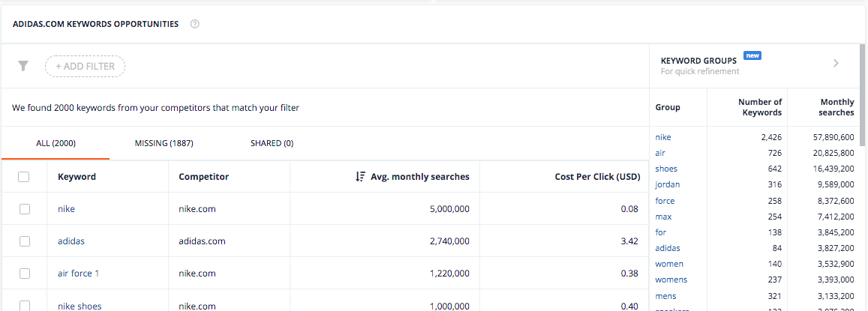Click nike.com in the air force 1 row
Screen dimensions: 868x311
tap(197, 274)
